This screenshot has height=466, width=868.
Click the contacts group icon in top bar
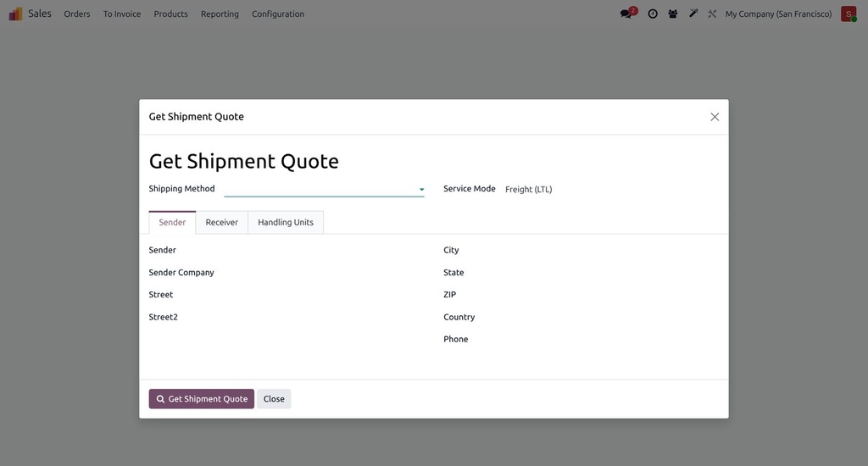point(672,14)
